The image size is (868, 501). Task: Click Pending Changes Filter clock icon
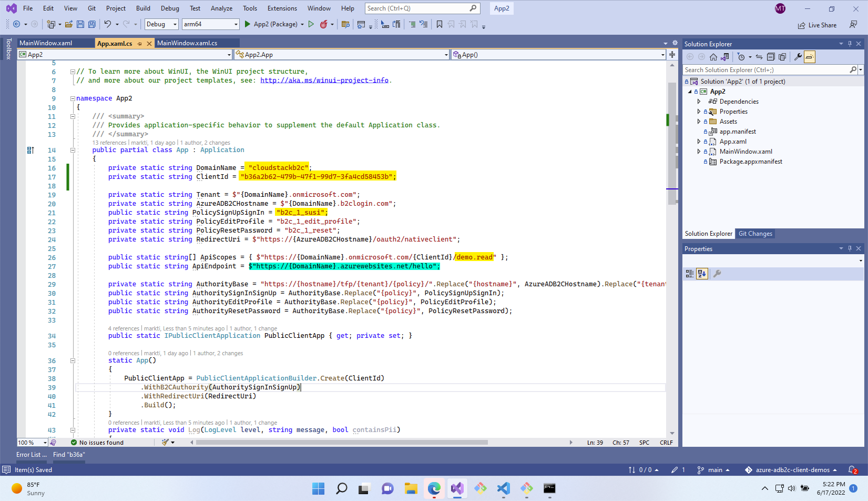pos(741,57)
